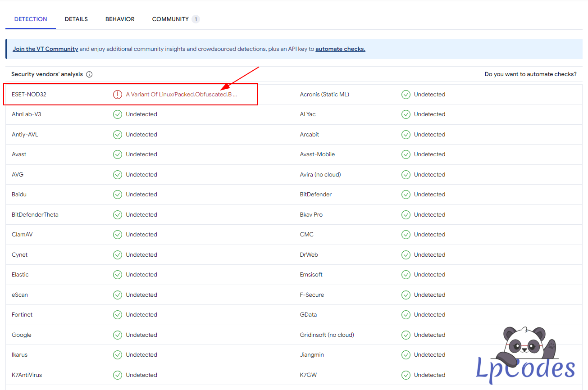This screenshot has width=588, height=390.
Task: Click the green check icon beside Google
Action: (x=118, y=335)
